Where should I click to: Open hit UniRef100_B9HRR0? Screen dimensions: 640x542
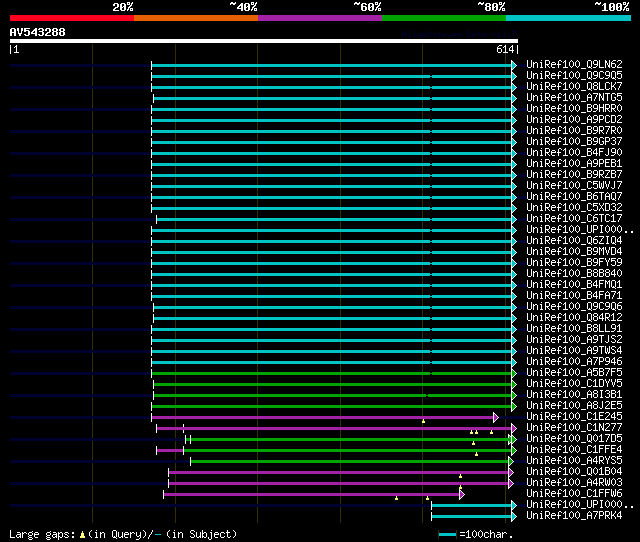pos(574,109)
